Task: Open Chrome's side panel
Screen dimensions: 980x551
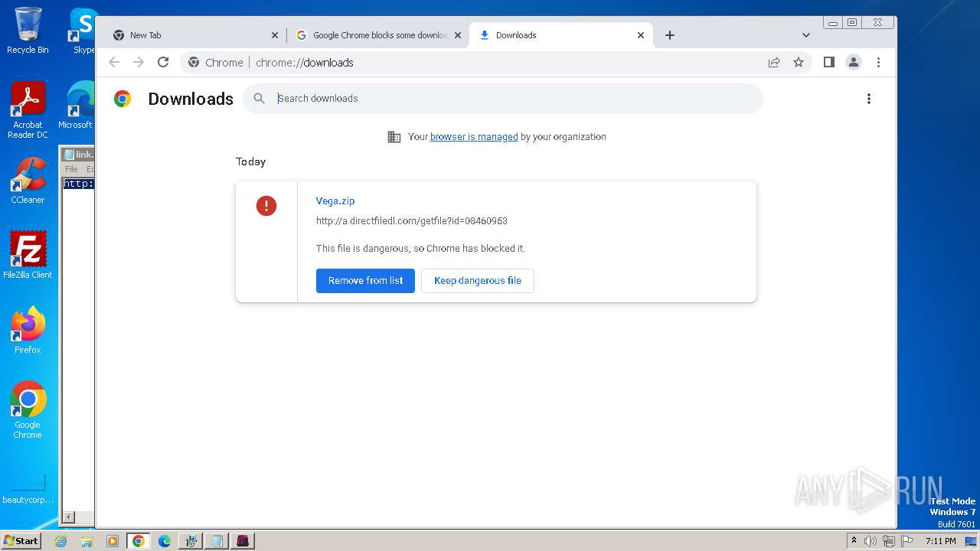Action: tap(828, 62)
